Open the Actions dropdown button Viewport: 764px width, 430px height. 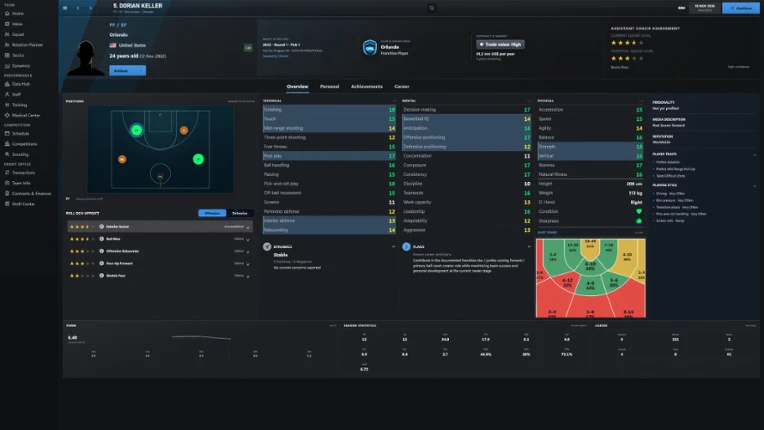coord(127,71)
